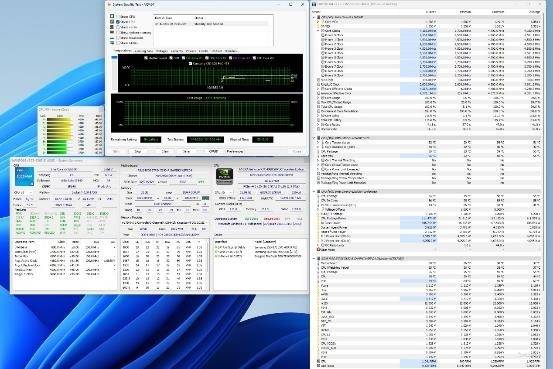Click the Test Started display field
553x369 pixels.
(x=205, y=140)
